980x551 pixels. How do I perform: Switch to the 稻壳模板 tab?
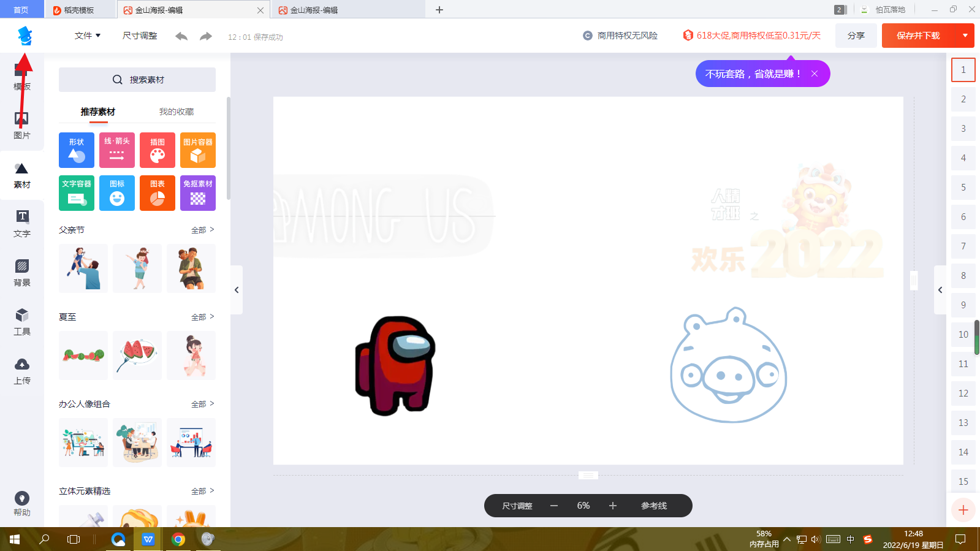coord(80,10)
